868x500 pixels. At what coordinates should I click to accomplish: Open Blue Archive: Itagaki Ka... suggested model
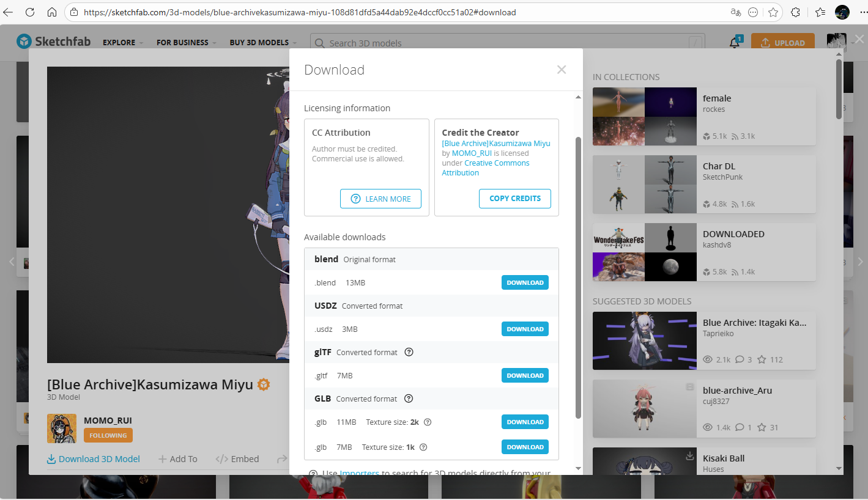(704, 340)
